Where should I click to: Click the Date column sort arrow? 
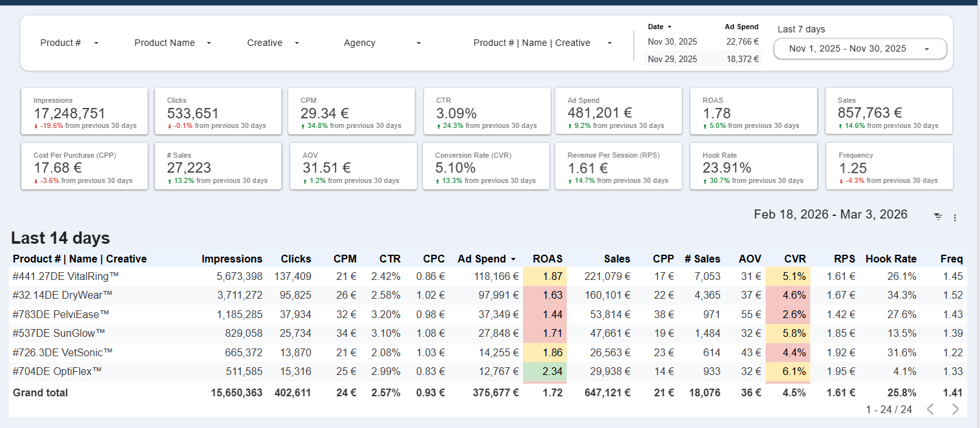669,27
